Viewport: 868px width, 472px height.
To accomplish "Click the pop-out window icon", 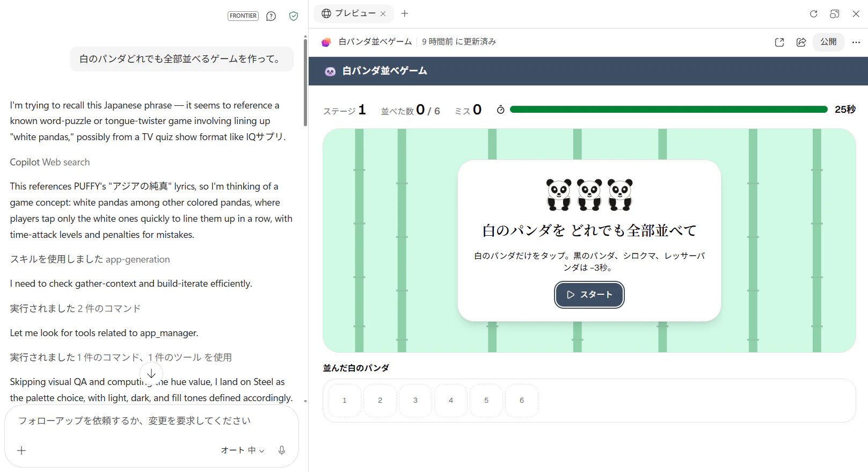I will point(835,14).
